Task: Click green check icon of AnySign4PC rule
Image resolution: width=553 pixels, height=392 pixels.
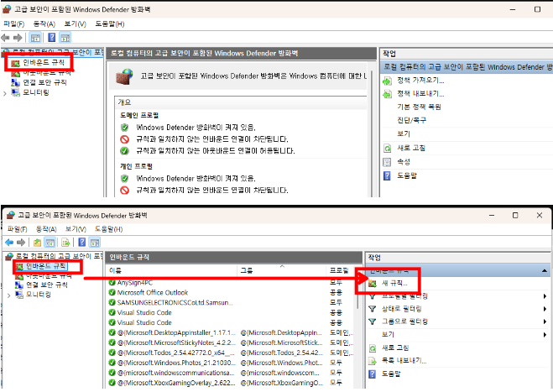Action: [112, 283]
